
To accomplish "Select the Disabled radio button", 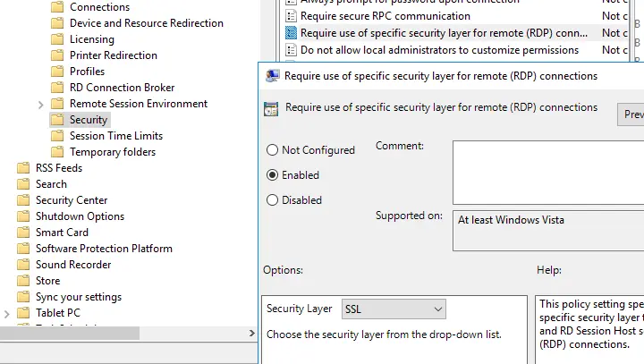I will pyautogui.click(x=272, y=200).
